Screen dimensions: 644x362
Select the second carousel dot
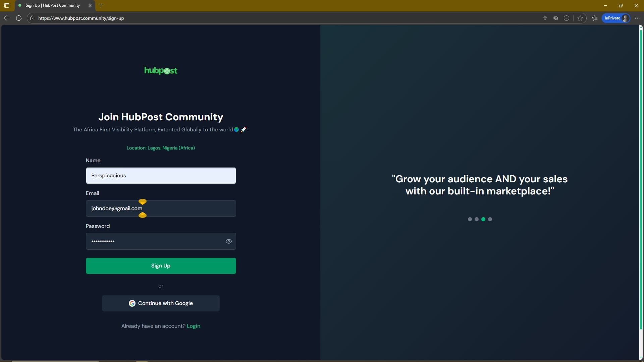476,219
